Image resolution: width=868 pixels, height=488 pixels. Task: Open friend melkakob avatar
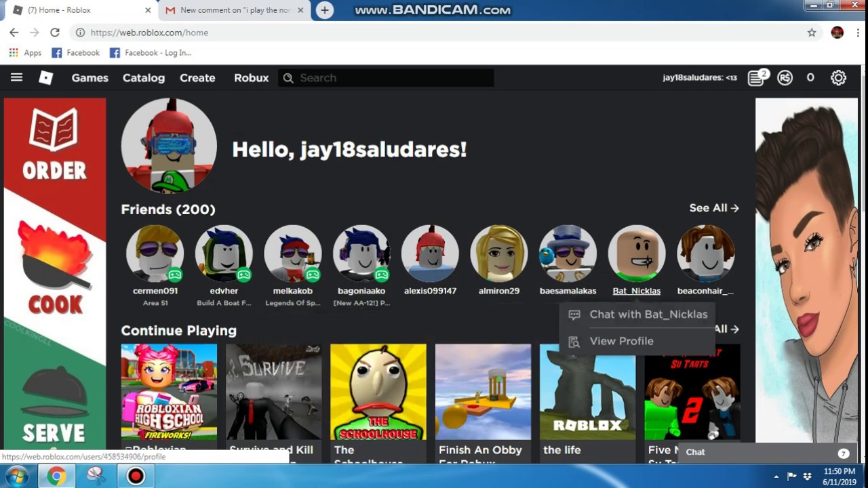tap(293, 254)
